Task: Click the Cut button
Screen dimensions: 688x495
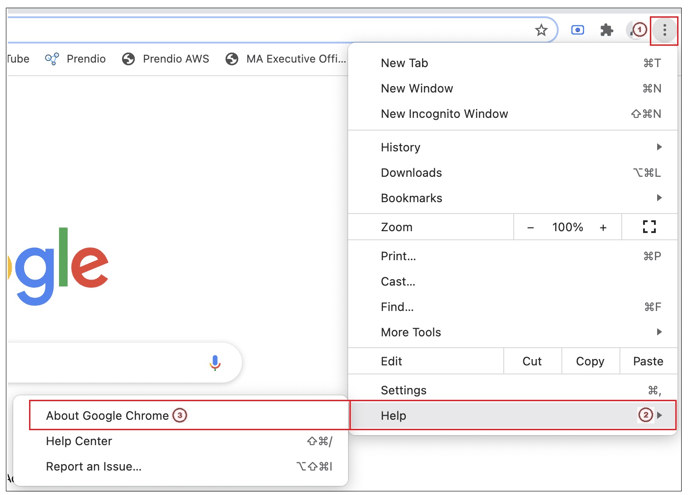Action: (x=532, y=361)
